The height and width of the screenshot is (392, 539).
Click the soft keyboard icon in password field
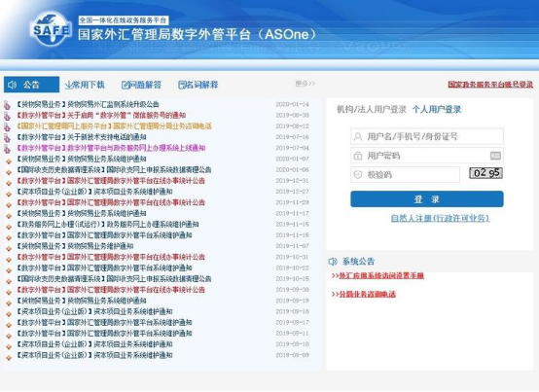coord(495,156)
